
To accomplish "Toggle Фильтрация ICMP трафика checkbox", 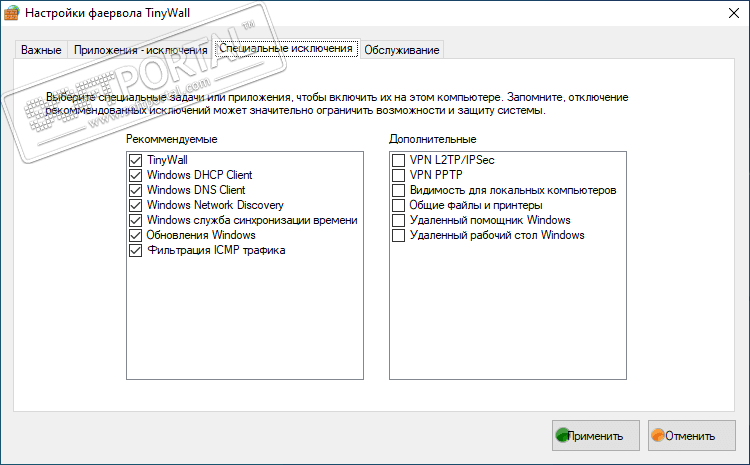I will point(135,251).
